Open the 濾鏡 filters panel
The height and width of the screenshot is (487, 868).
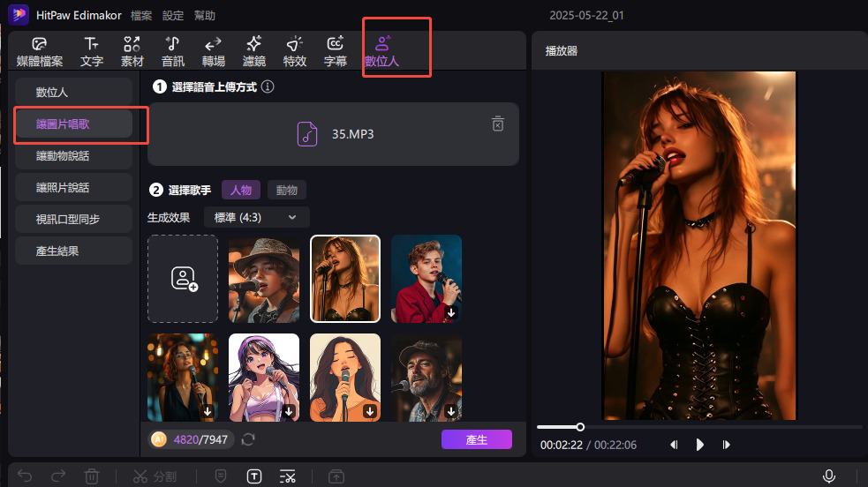(x=254, y=51)
